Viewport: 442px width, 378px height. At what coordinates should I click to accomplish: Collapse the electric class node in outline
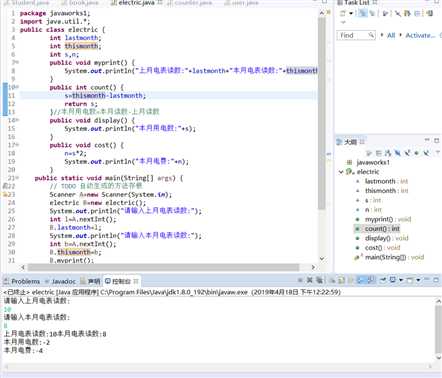click(x=341, y=172)
